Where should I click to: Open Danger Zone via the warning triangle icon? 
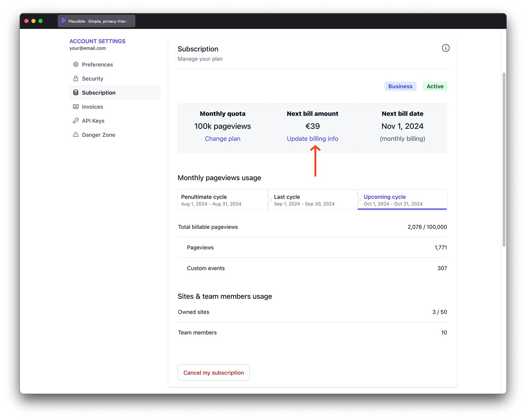[75, 135]
